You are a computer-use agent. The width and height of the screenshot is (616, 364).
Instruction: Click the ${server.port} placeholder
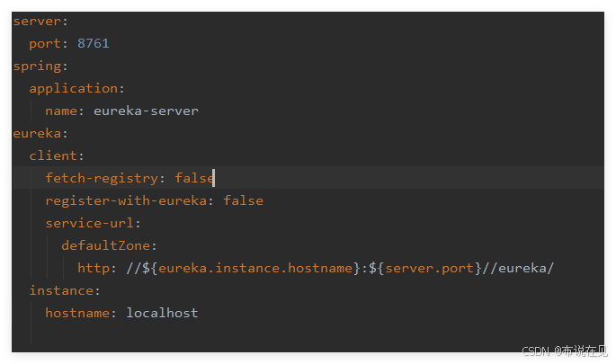point(425,268)
